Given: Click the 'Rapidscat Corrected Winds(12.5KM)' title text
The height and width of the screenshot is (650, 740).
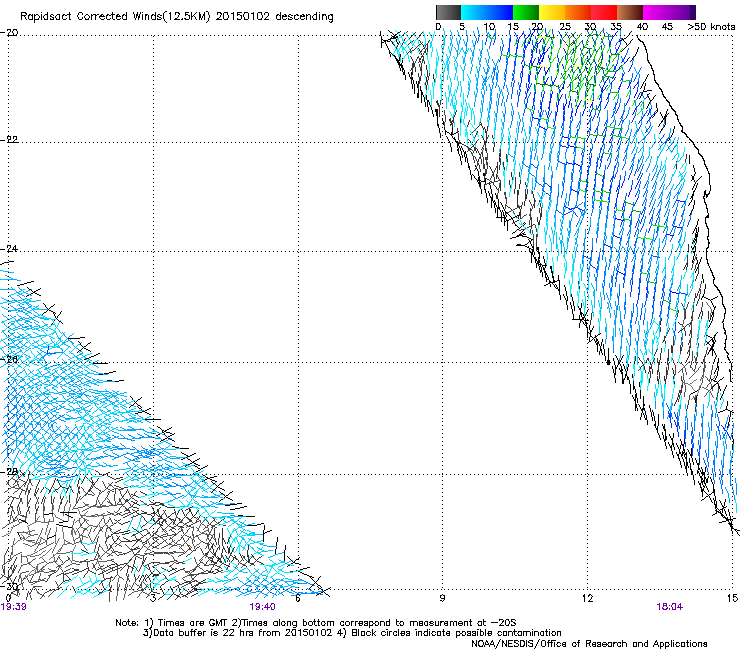Looking at the screenshot, I should coord(115,17).
